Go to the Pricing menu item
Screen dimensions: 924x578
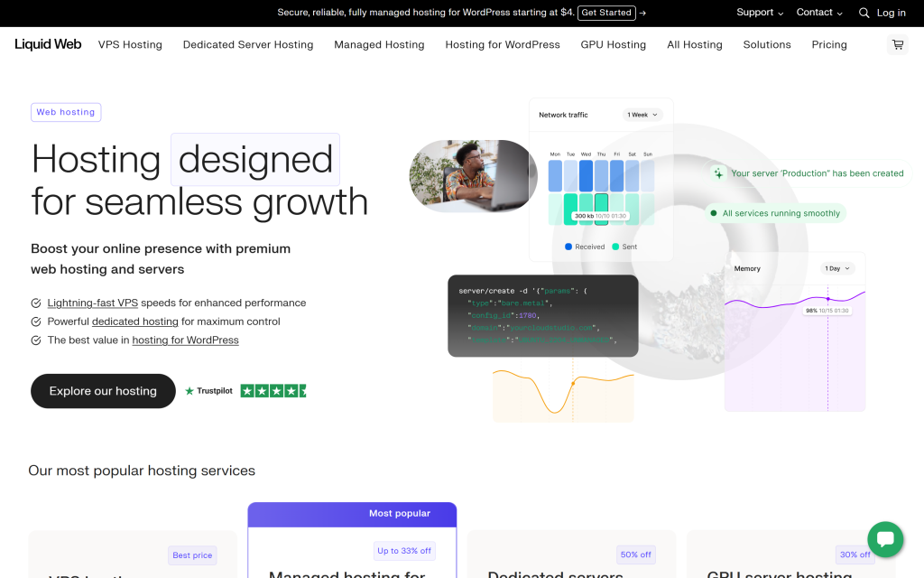828,44
